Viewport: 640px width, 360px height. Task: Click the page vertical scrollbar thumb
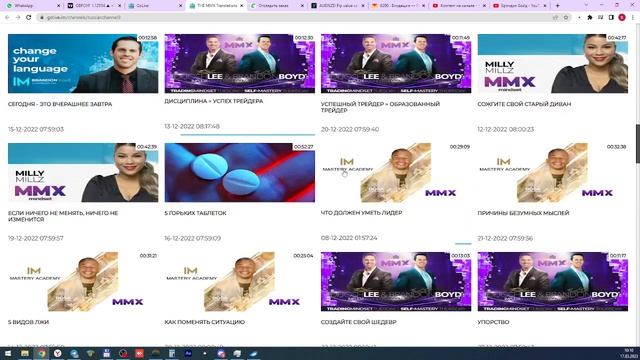637,144
